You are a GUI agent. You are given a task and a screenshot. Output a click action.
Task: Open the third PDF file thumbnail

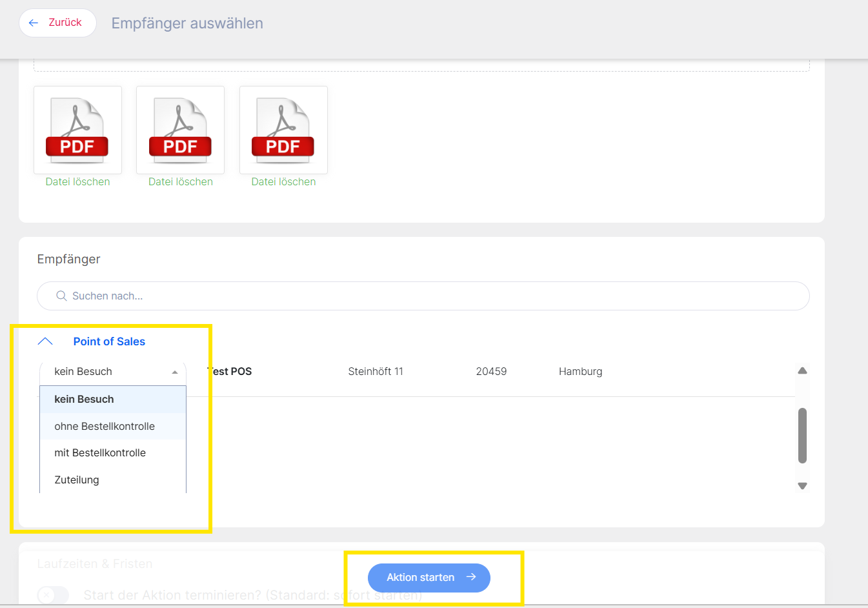(x=283, y=130)
